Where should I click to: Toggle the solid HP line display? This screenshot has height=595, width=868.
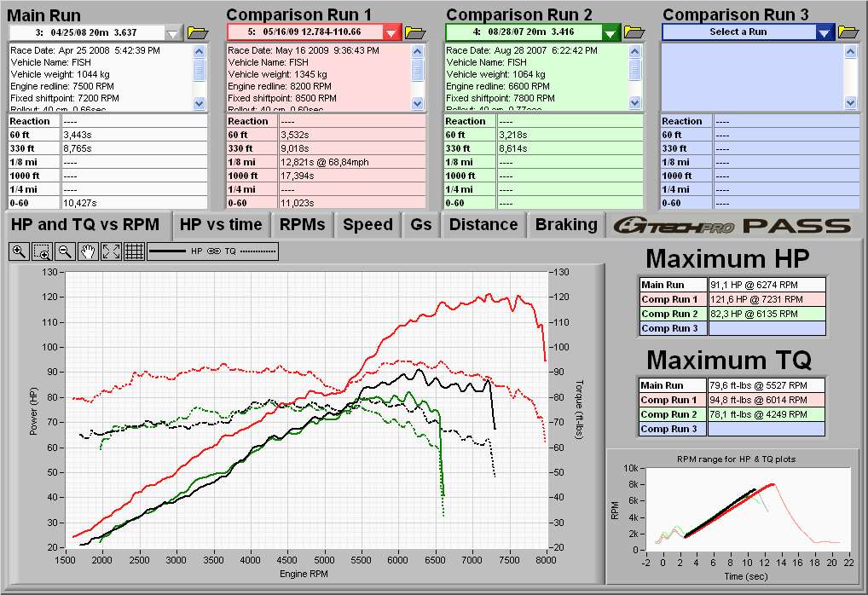[x=170, y=252]
